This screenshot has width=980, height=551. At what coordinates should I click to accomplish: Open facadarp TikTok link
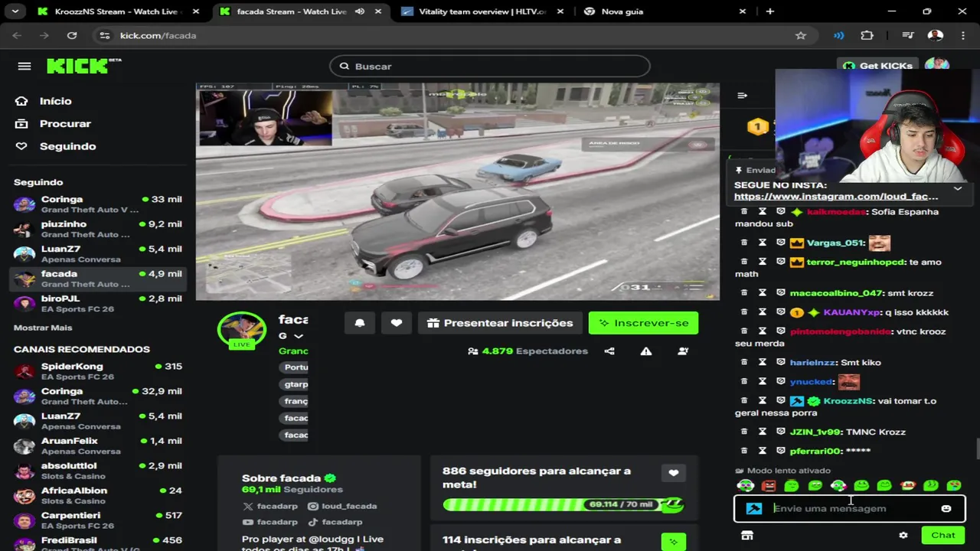[x=335, y=522]
